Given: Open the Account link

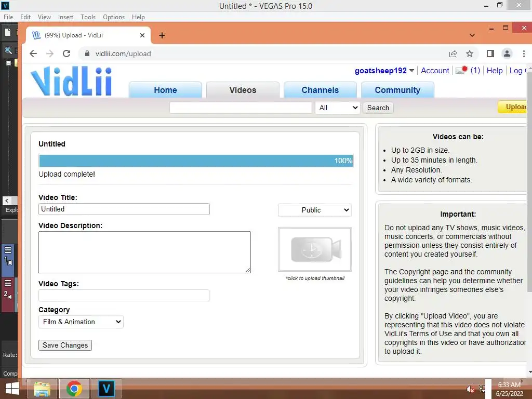Looking at the screenshot, I should (435, 71).
